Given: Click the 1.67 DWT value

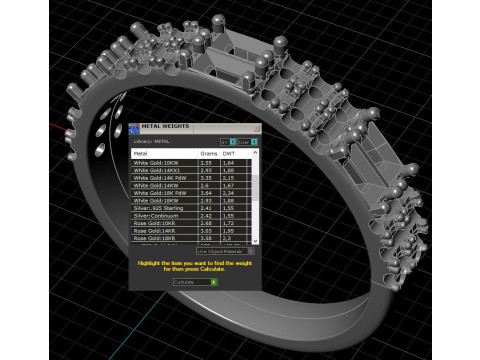Looking at the screenshot, I should tap(228, 186).
